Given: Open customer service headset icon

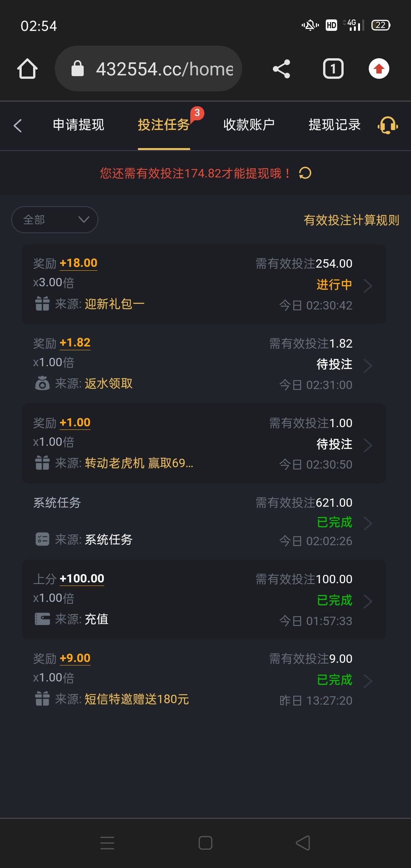Looking at the screenshot, I should [x=387, y=125].
